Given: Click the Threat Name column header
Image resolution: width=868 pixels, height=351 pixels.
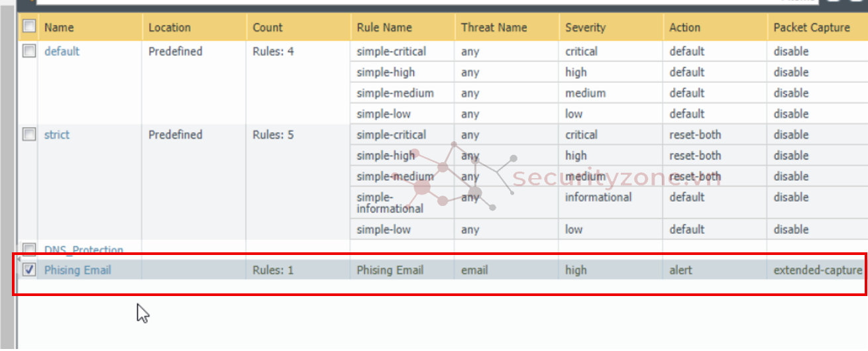Looking at the screenshot, I should (494, 27).
